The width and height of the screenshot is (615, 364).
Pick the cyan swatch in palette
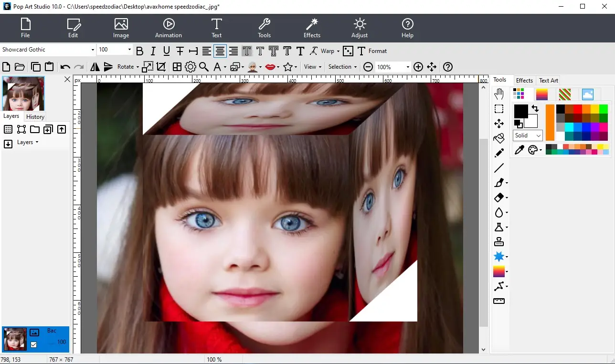click(x=569, y=126)
